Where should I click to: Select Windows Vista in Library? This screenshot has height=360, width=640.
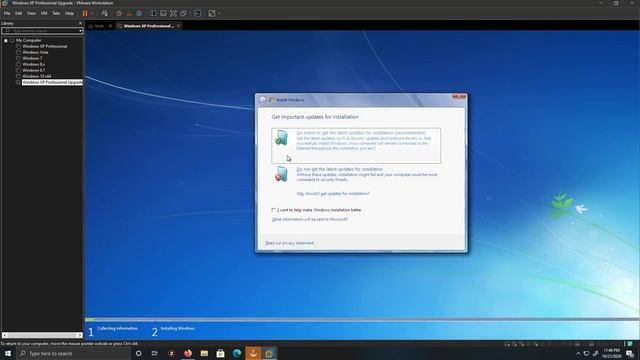pyautogui.click(x=35, y=52)
